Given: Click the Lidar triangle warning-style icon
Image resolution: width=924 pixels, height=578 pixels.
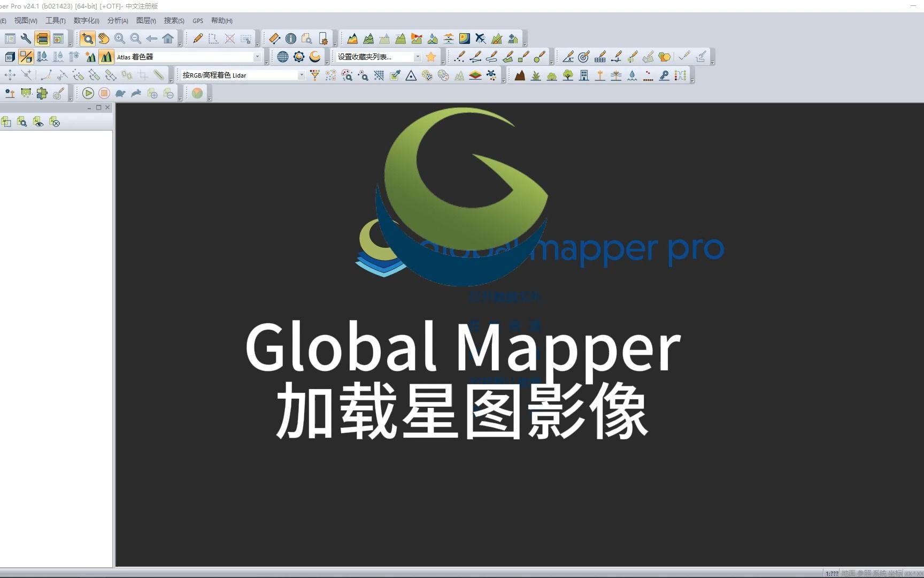Looking at the screenshot, I should pos(411,75).
